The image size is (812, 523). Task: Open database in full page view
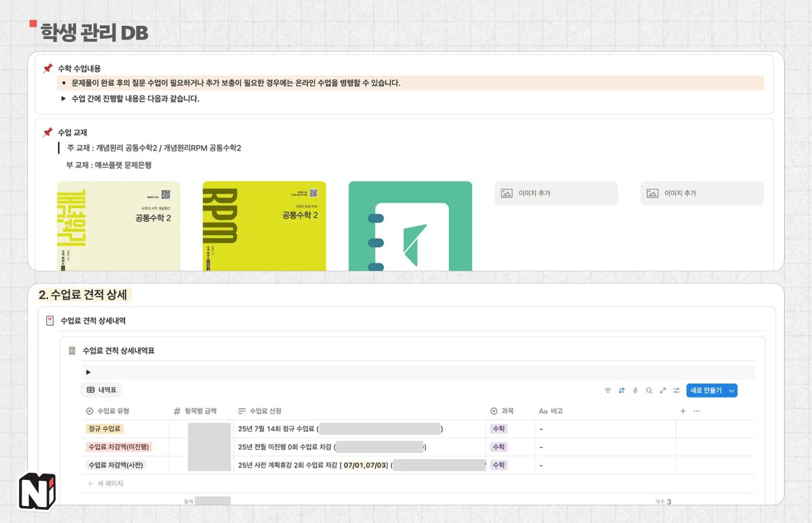tap(662, 390)
